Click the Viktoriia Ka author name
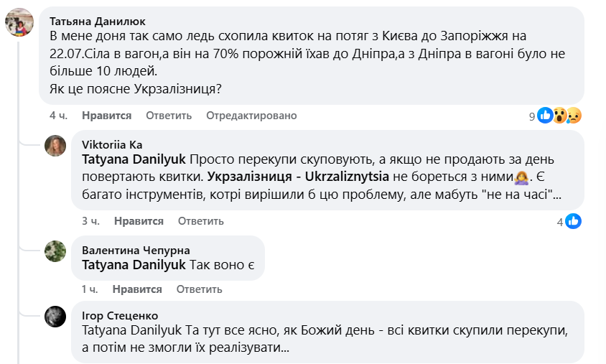 tap(112, 144)
